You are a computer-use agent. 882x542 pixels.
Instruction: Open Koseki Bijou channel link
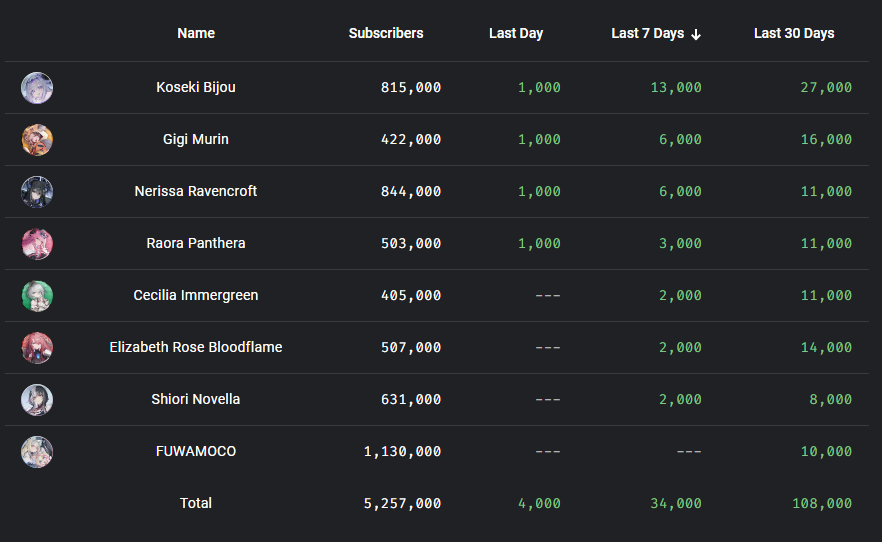pos(196,87)
